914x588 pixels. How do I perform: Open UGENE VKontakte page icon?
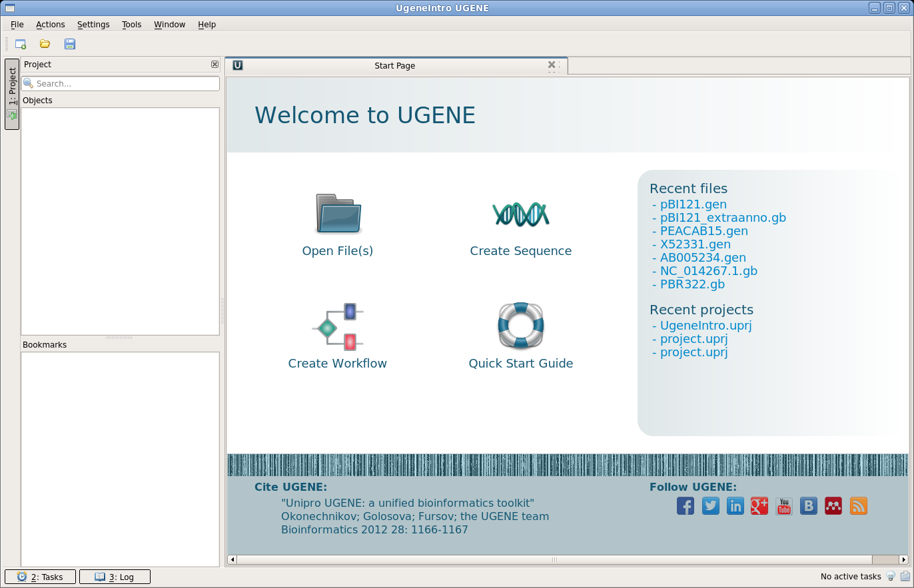809,506
